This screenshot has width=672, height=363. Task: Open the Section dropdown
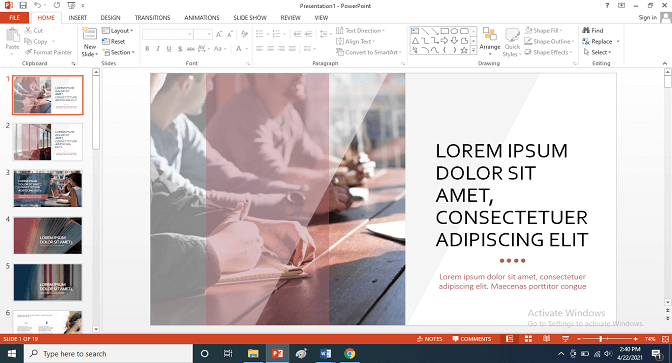(x=118, y=52)
